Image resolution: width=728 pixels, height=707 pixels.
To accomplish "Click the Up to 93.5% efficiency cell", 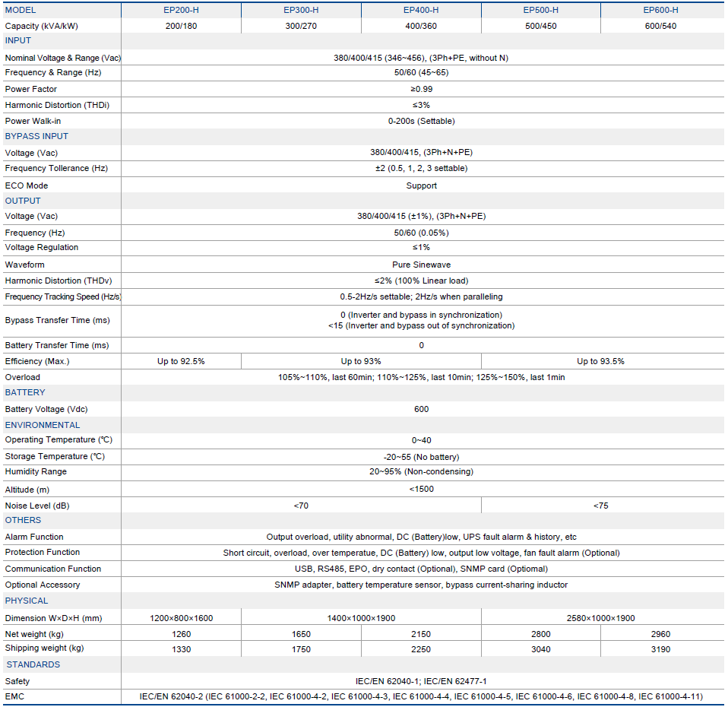I will click(x=600, y=361).
